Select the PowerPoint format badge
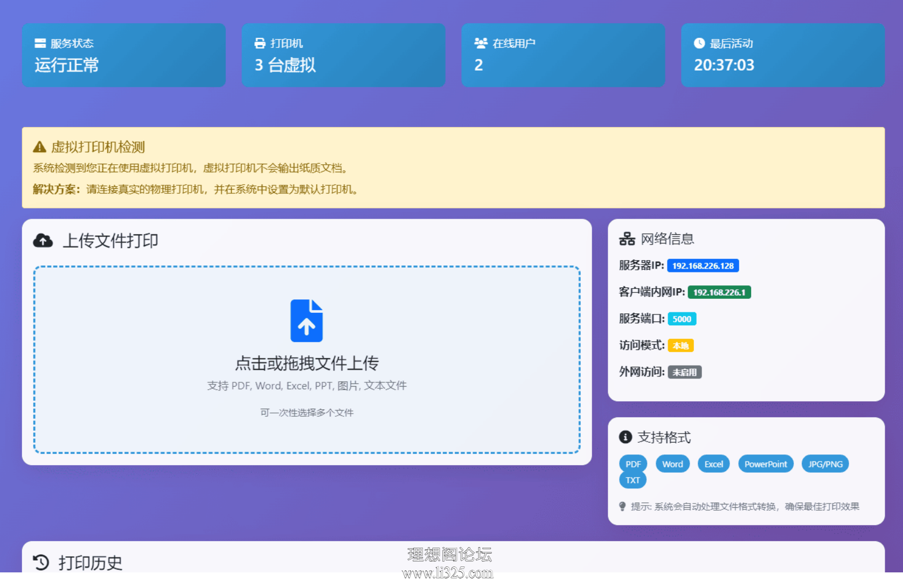Screen dimensions: 903x588 pos(766,464)
